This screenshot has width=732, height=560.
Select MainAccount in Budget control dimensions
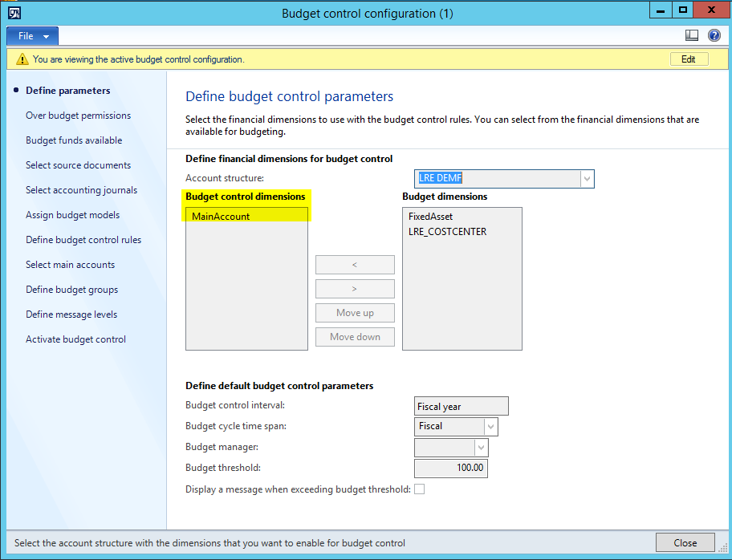[x=221, y=216]
